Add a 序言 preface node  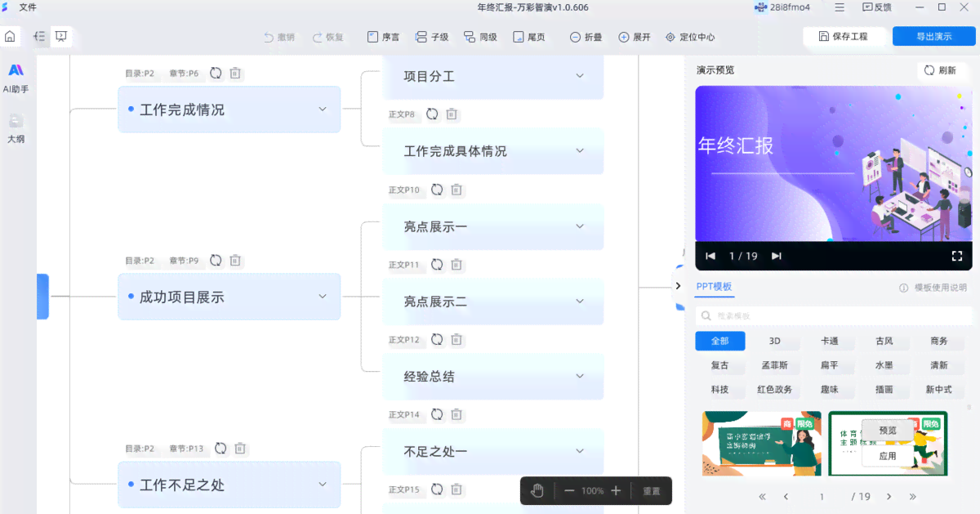tap(383, 37)
